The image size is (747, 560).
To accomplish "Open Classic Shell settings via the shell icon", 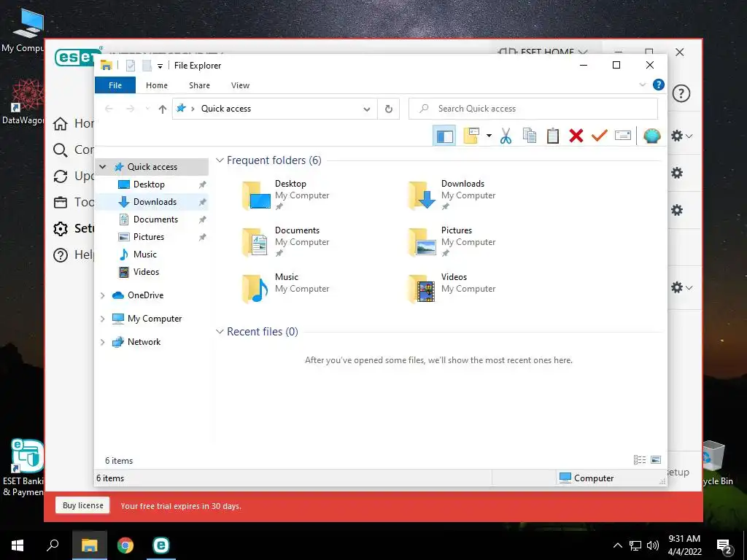I will pyautogui.click(x=651, y=136).
